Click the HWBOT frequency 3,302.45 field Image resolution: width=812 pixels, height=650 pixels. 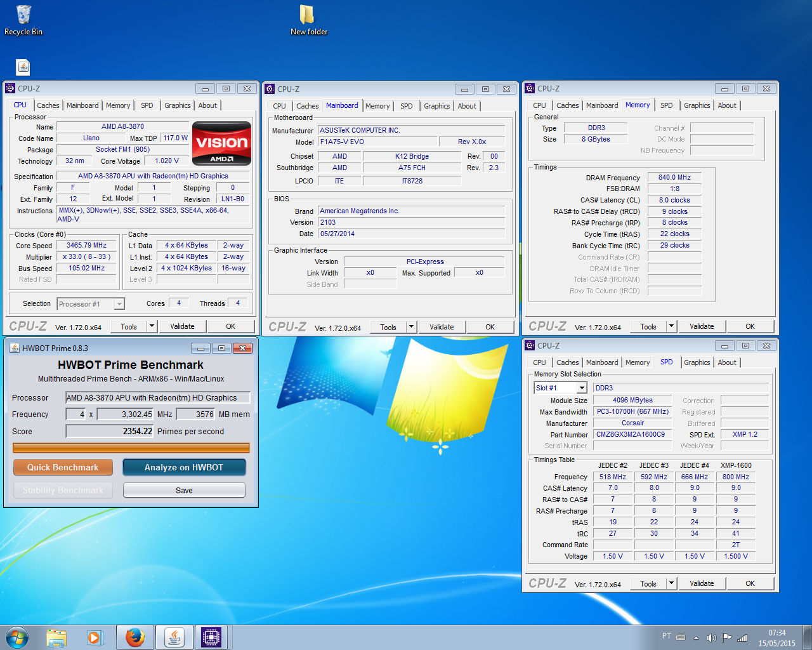click(x=126, y=414)
